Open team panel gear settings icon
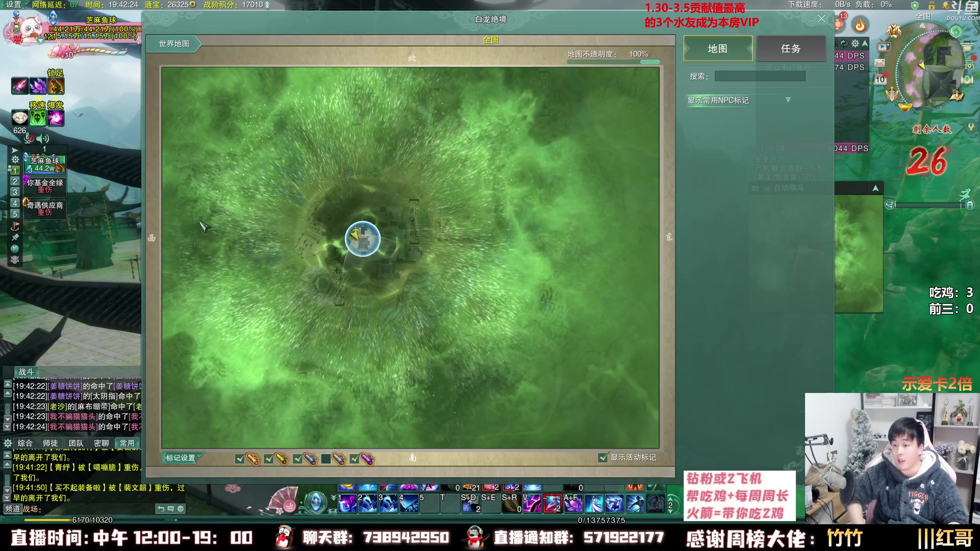This screenshot has width=980, height=551. (15, 160)
